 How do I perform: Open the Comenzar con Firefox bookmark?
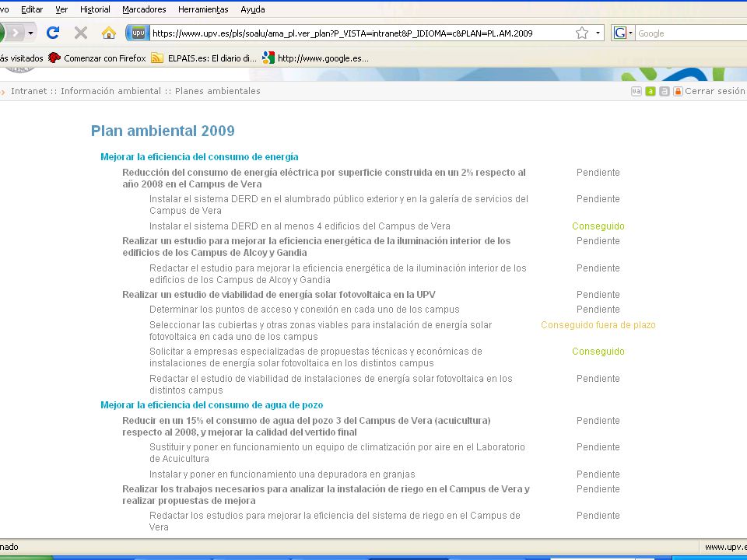pyautogui.click(x=97, y=58)
